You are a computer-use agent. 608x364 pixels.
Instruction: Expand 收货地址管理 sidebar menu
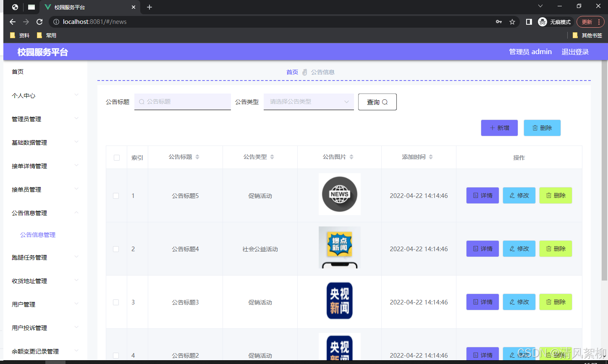[45, 281]
